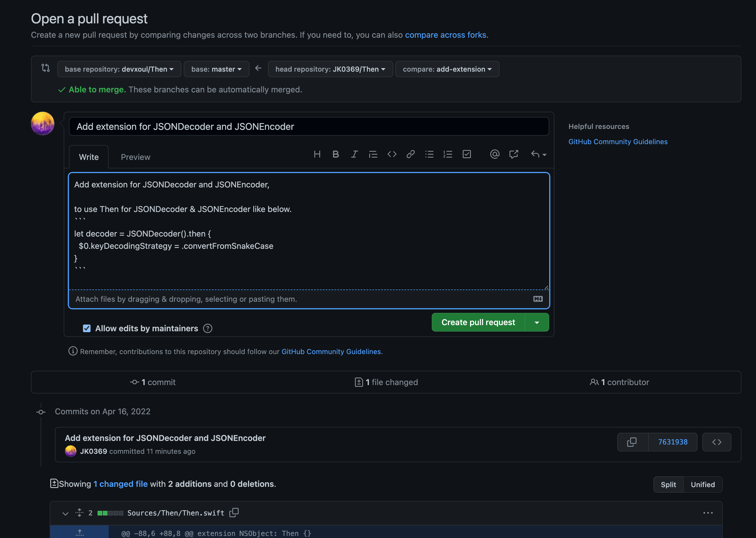
Task: Copy the commit SHA 7631938
Action: [632, 442]
